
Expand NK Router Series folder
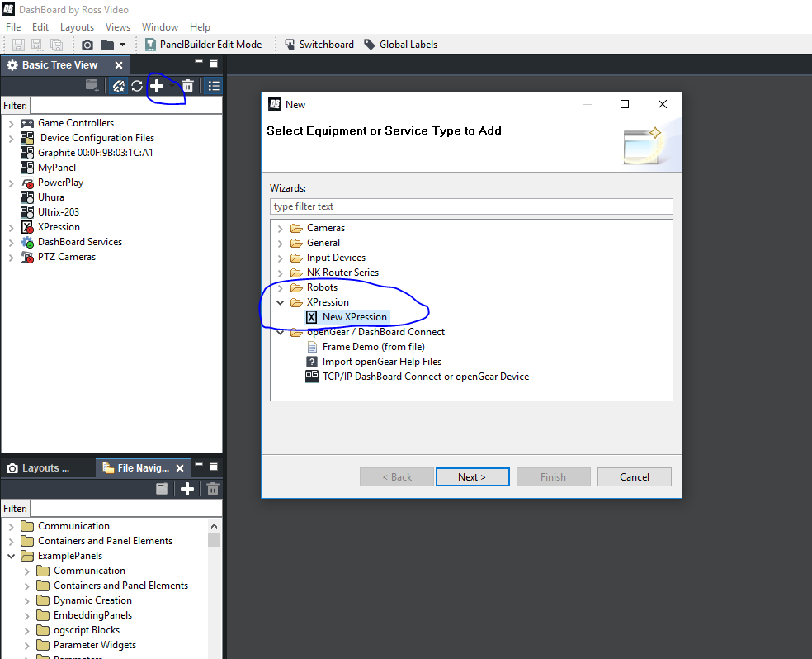click(x=281, y=273)
